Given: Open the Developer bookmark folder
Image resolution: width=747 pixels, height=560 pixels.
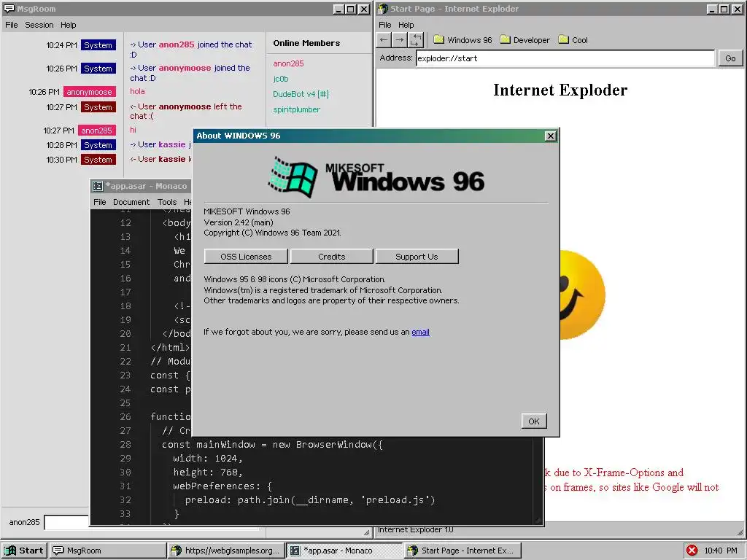Looking at the screenshot, I should [x=525, y=40].
